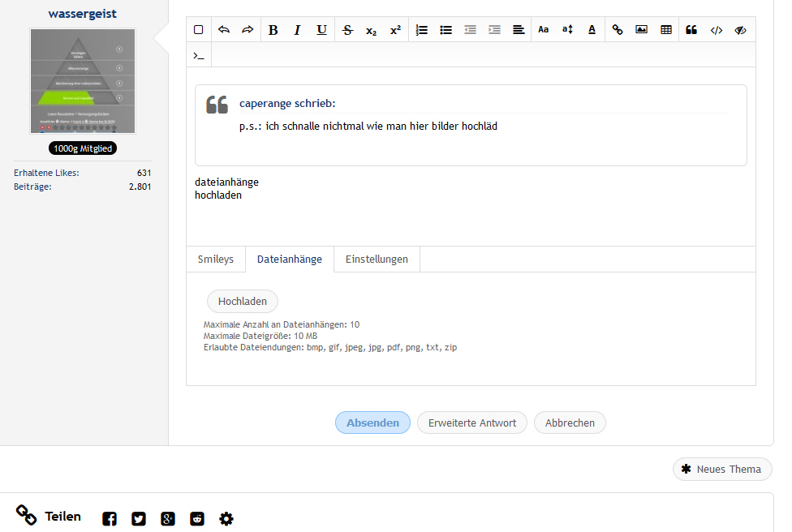The width and height of the screenshot is (792, 532).
Task: Insert a table into the post
Action: pos(666,30)
